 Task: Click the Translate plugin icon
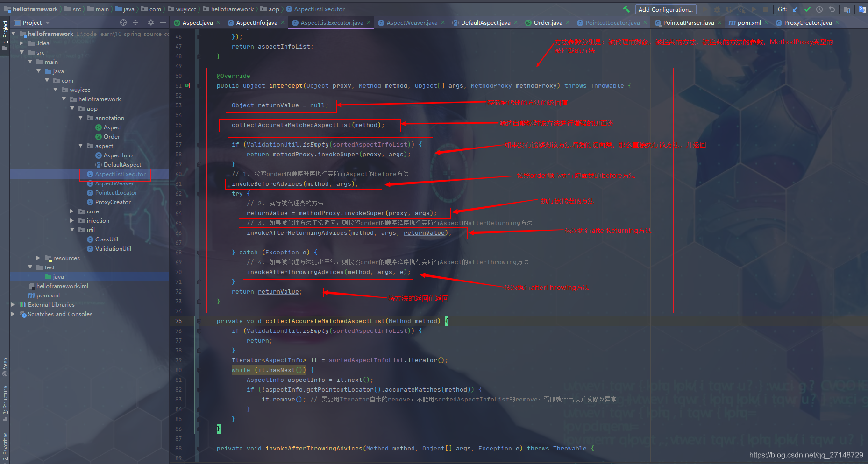pyautogui.click(x=862, y=9)
